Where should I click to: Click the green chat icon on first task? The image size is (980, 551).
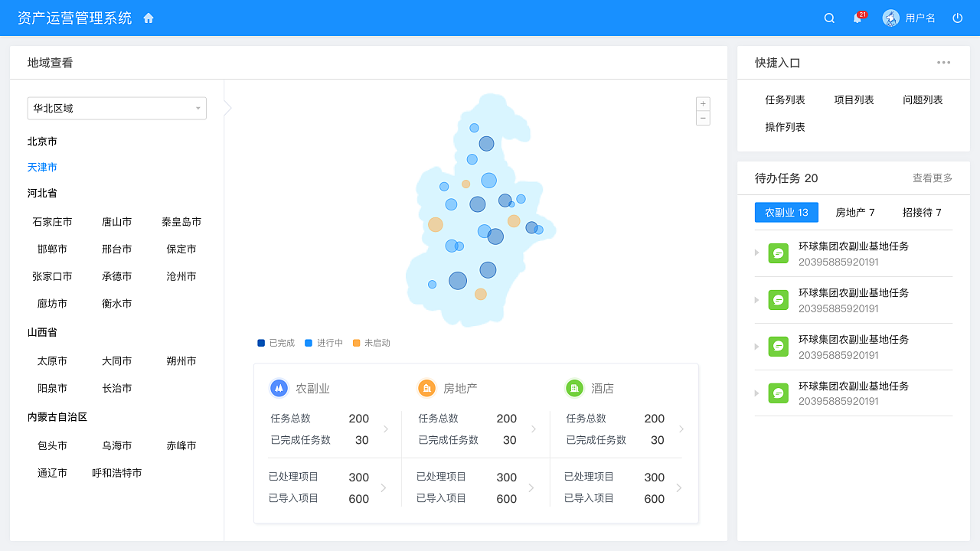pyautogui.click(x=778, y=253)
